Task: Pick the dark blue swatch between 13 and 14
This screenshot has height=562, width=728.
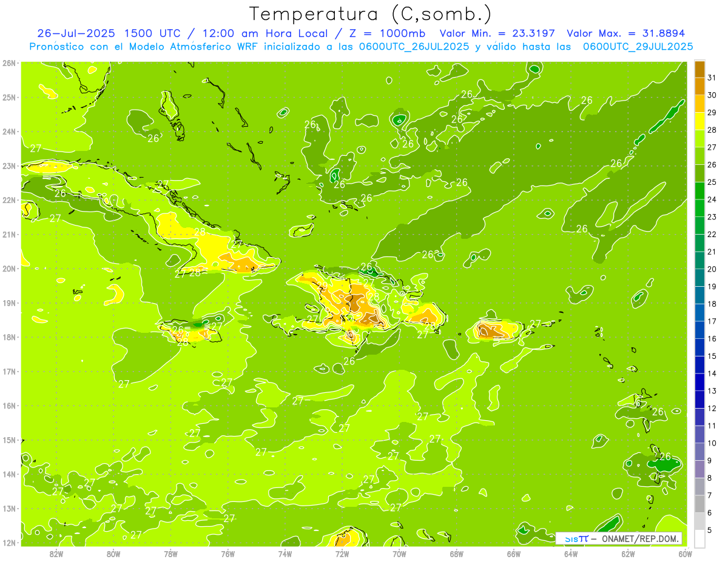Action: tap(699, 383)
